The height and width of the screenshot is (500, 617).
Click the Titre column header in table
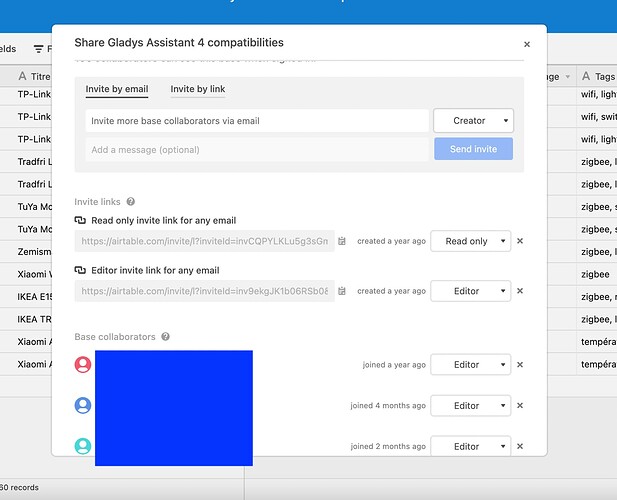[34, 76]
